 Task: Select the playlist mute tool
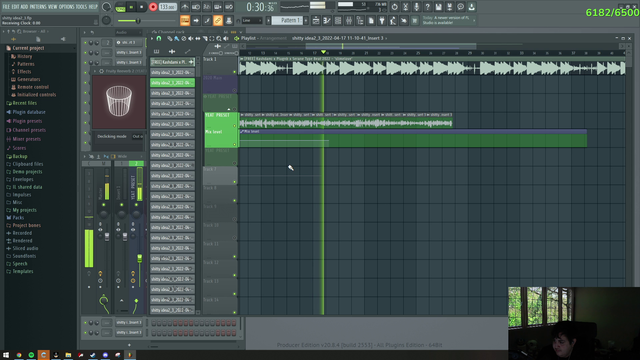point(191,38)
